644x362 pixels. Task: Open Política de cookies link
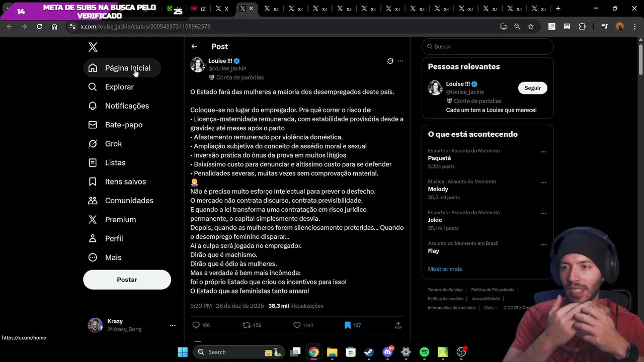coord(445,299)
